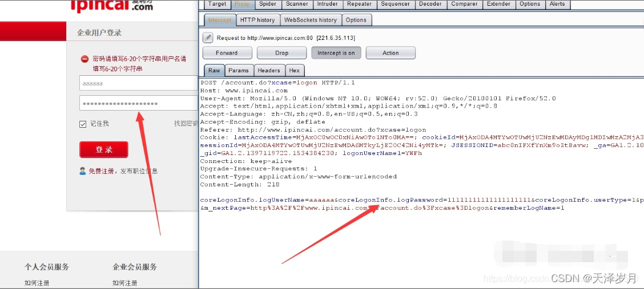
Task: Open the HTTP history sub-tab
Action: [x=257, y=20]
